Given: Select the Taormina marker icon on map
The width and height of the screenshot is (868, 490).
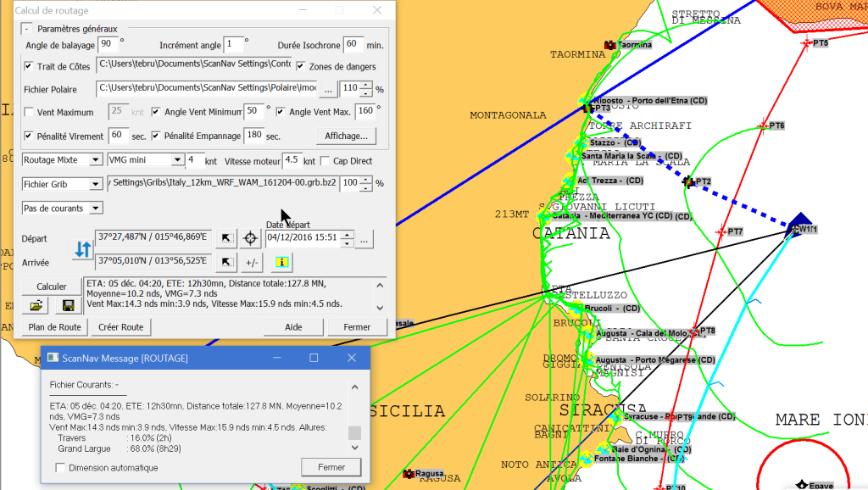Looking at the screenshot, I should pyautogui.click(x=610, y=45).
